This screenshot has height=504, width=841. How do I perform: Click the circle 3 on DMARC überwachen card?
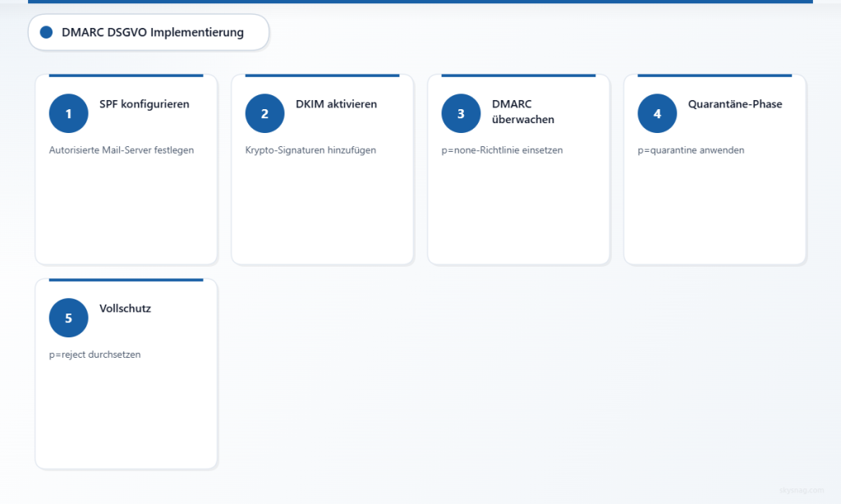(x=461, y=113)
